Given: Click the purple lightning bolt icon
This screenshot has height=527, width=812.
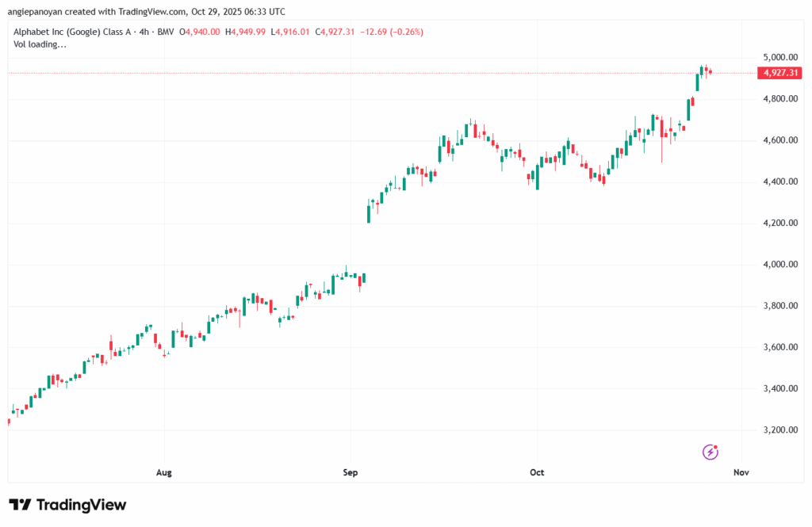Looking at the screenshot, I should coord(710,452).
